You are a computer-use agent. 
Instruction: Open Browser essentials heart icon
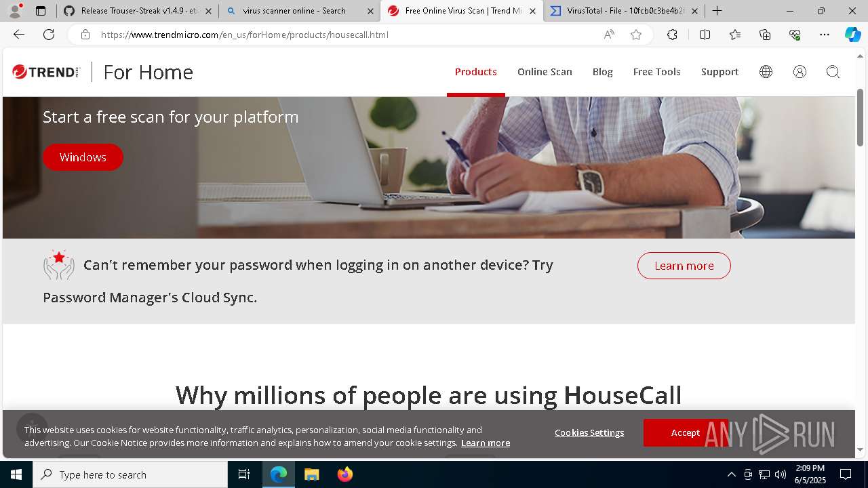click(x=795, y=35)
